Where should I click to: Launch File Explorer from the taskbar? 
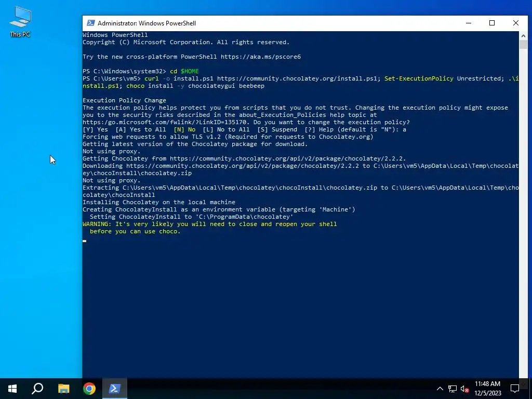tap(63, 389)
